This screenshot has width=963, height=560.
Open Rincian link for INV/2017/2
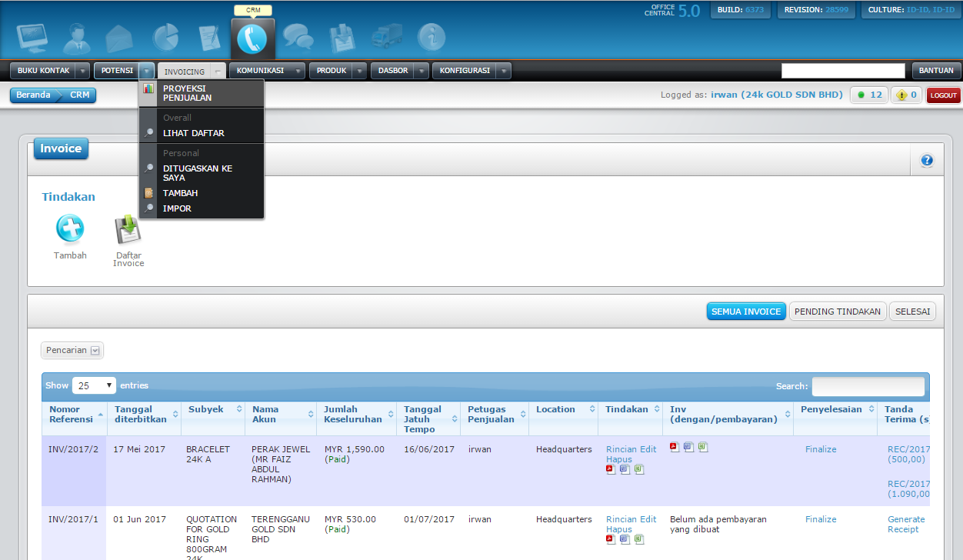(x=621, y=449)
